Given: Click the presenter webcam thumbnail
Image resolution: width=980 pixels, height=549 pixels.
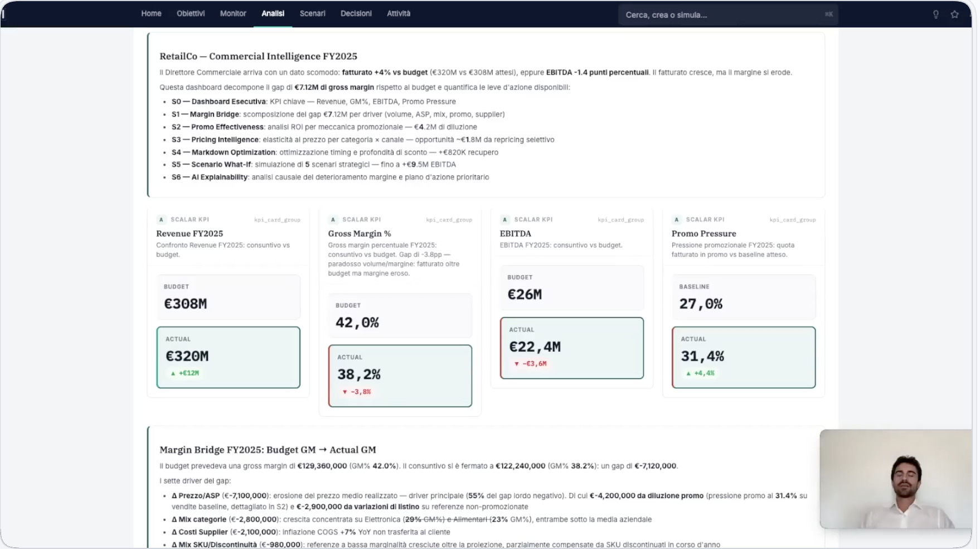Looking at the screenshot, I should [x=896, y=479].
